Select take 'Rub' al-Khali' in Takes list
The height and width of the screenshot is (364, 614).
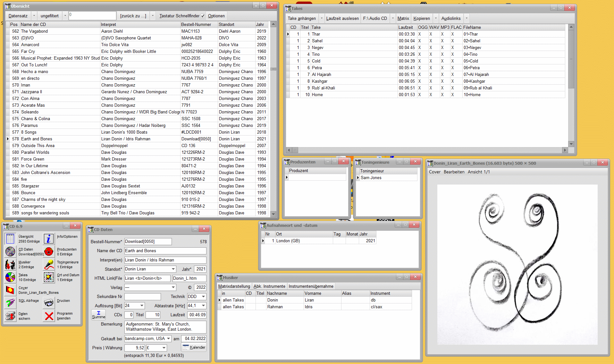pos(425,88)
